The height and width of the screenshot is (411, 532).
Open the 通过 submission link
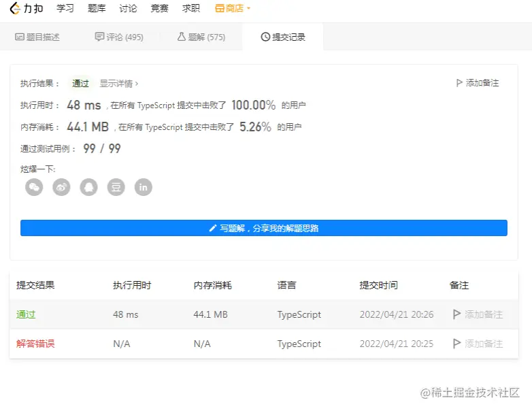tap(26, 314)
